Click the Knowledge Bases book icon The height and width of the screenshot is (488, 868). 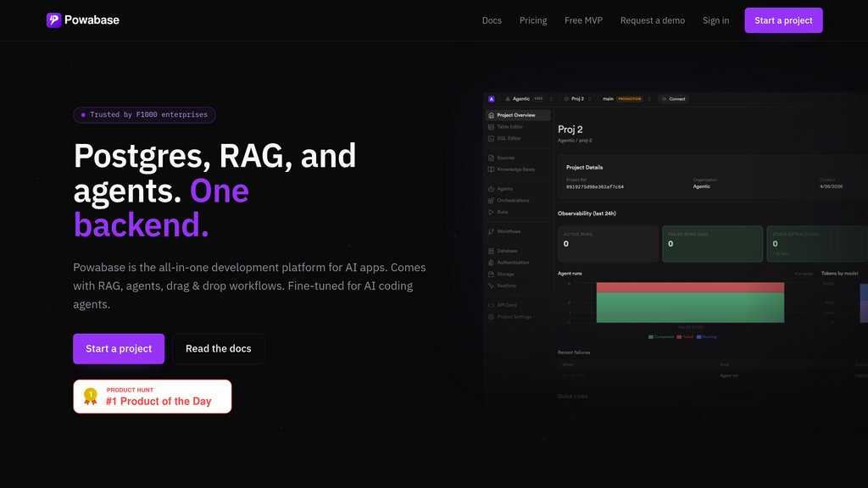point(491,169)
